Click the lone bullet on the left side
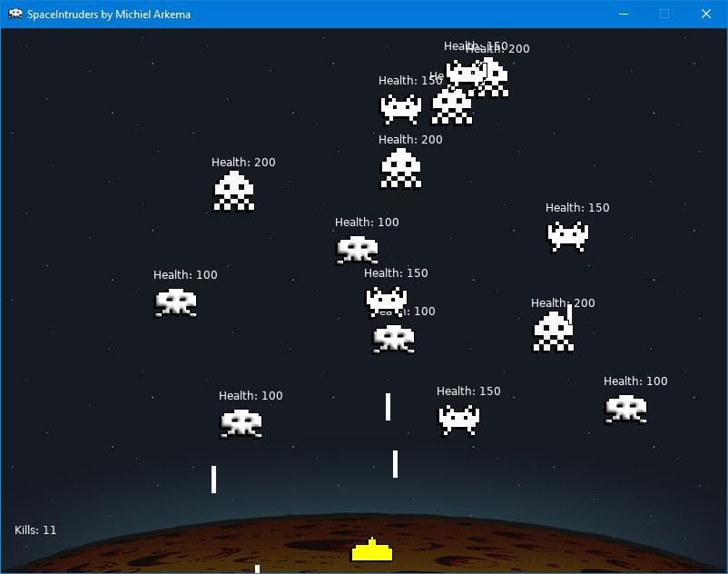This screenshot has height=574, width=728. tap(213, 480)
